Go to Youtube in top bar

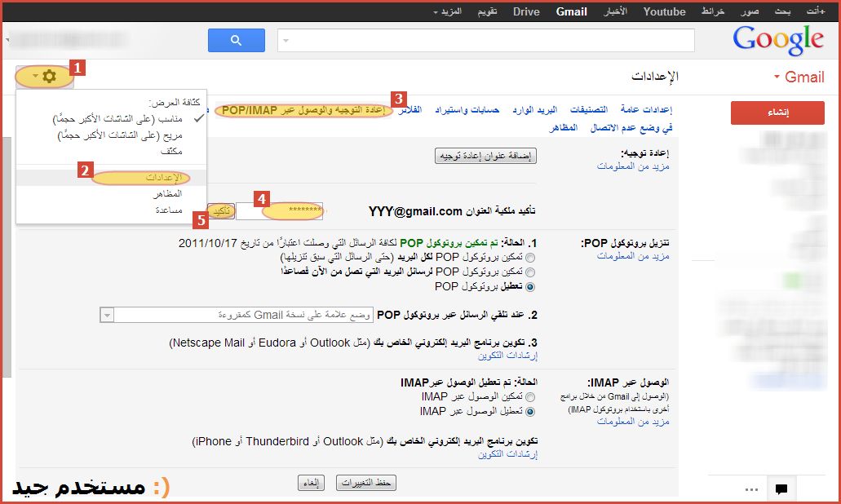tap(665, 11)
